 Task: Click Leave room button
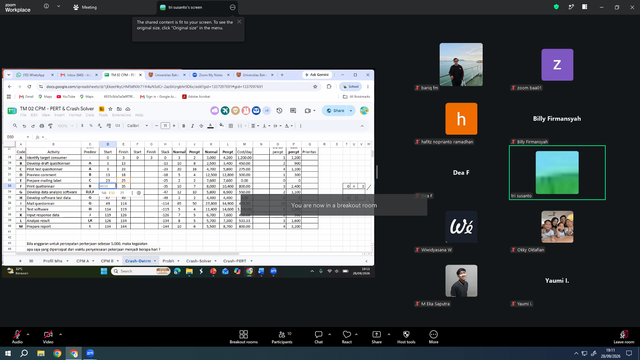point(624,337)
